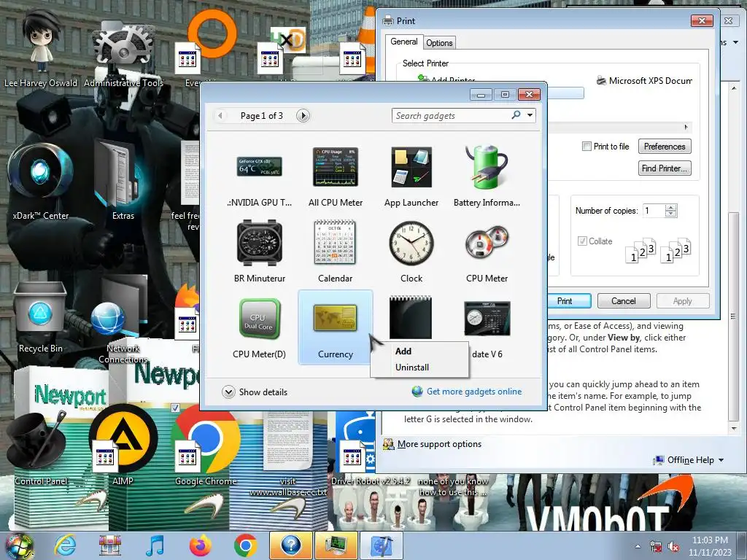Screen dimensions: 747x560
Task: Select the date V 6 gadget
Action: click(487, 327)
